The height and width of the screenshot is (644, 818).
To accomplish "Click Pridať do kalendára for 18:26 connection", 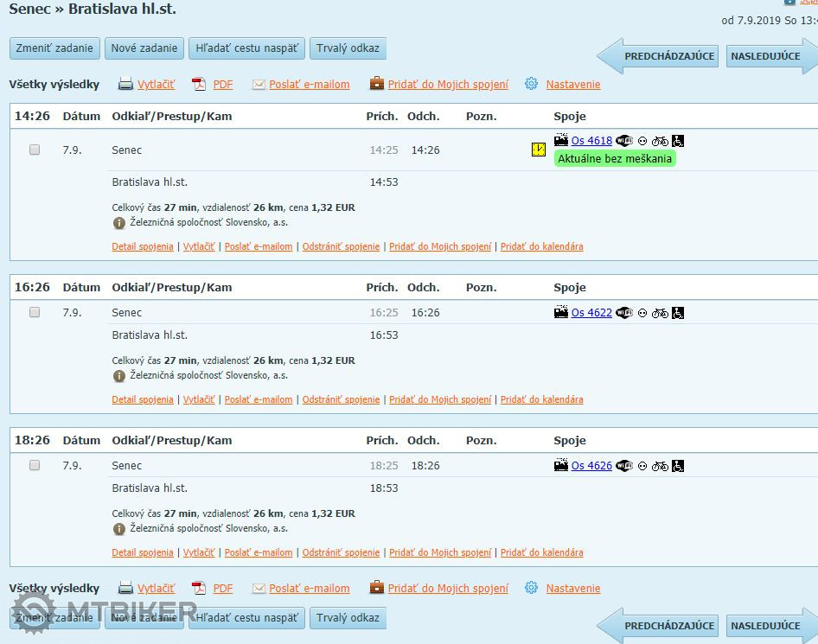I will pyautogui.click(x=541, y=552).
